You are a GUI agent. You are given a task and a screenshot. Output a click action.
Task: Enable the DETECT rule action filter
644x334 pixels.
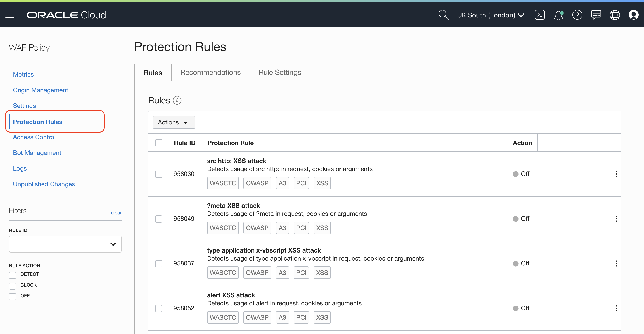tap(13, 275)
